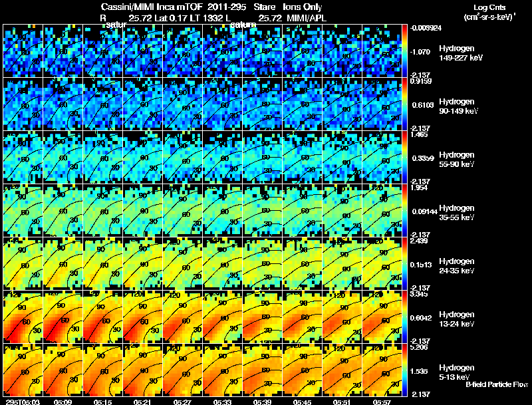The width and height of the screenshot is (532, 405).
Task: Click the color bar beside Hydrogen 13-24 keV
Action: (404, 317)
